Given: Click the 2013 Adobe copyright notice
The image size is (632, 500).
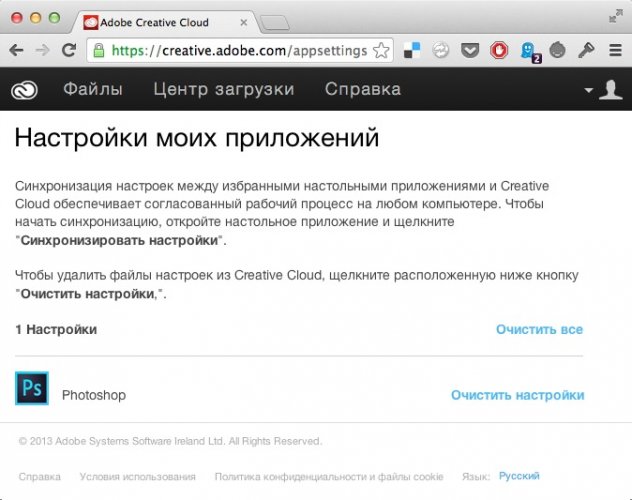Looking at the screenshot, I should point(170,441).
